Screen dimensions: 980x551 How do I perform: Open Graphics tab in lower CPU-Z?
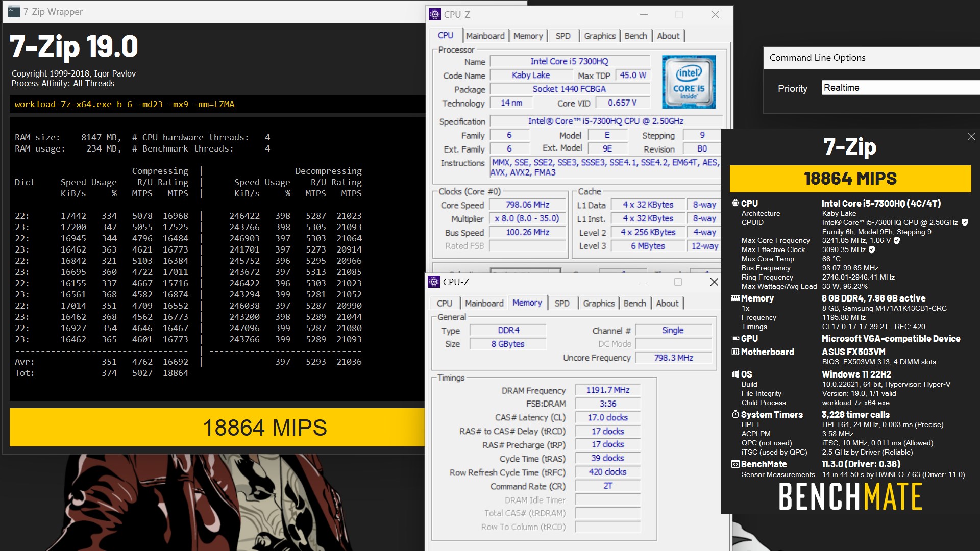pos(599,303)
